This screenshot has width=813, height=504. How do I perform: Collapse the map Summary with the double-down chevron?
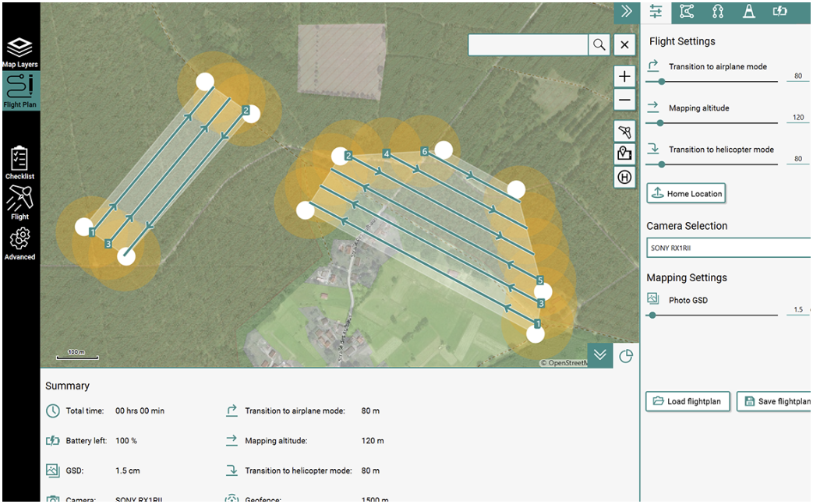coord(599,354)
